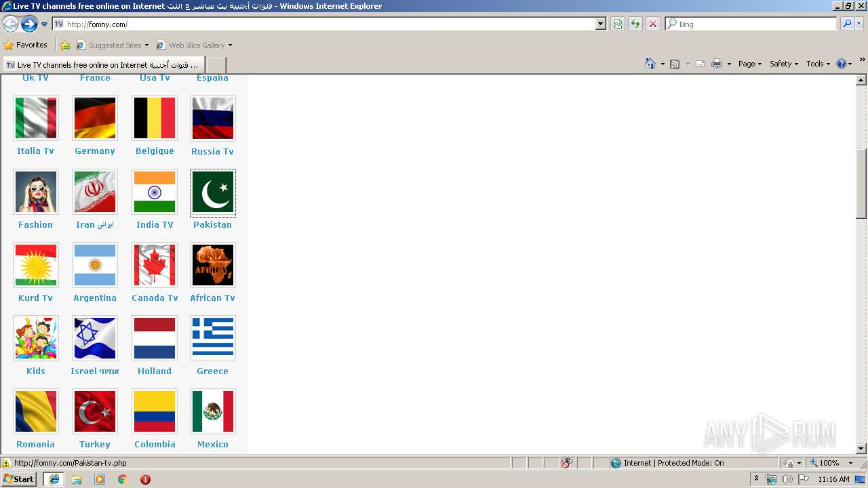Open the Add to Favorites Bar icon
This screenshot has width=868, height=488.
click(x=65, y=45)
